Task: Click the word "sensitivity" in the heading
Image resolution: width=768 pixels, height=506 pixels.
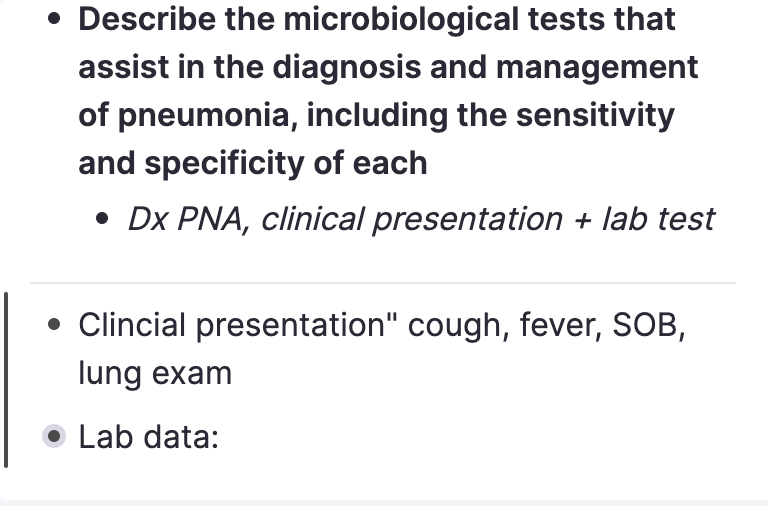Action: [x=595, y=115]
